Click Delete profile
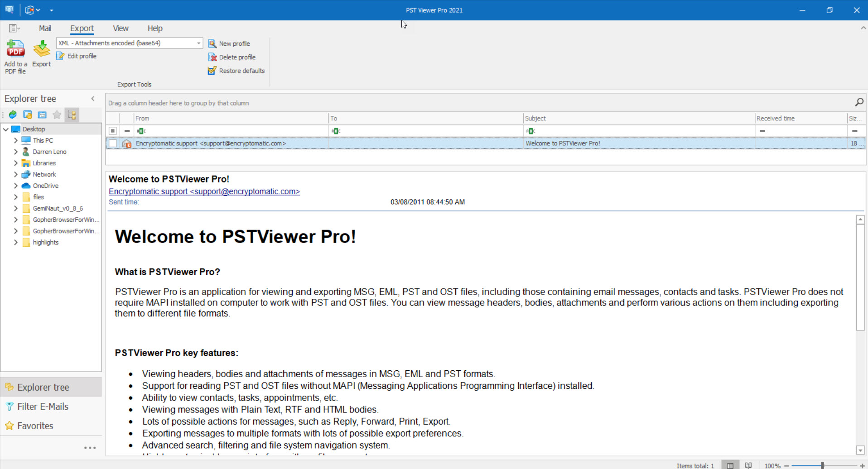This screenshot has width=868, height=469. pyautogui.click(x=232, y=57)
